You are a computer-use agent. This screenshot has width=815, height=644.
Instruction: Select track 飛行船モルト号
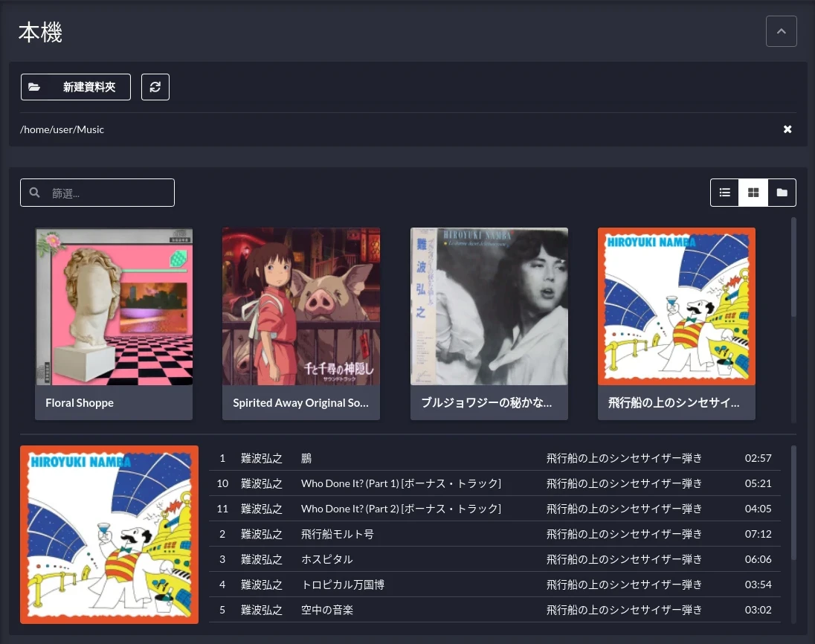coord(338,534)
